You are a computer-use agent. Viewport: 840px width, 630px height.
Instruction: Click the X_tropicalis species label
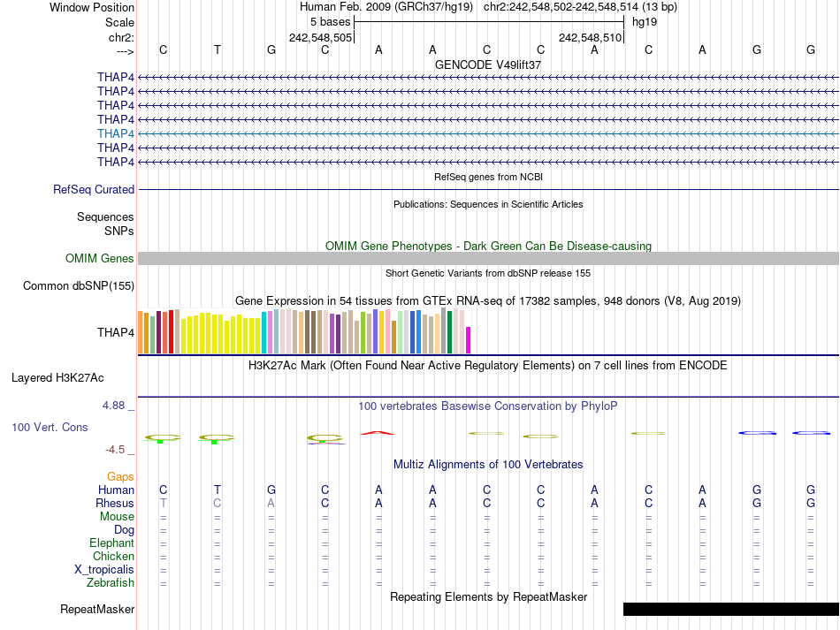(x=104, y=570)
